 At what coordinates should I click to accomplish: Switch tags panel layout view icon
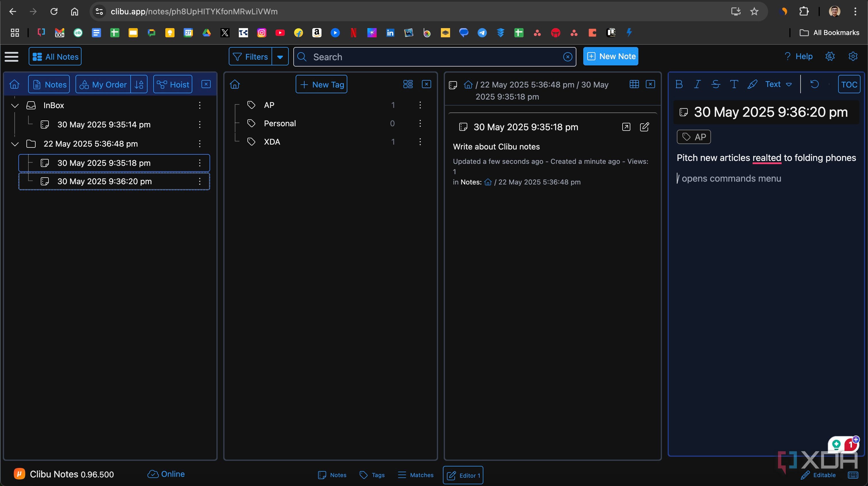coord(408,84)
